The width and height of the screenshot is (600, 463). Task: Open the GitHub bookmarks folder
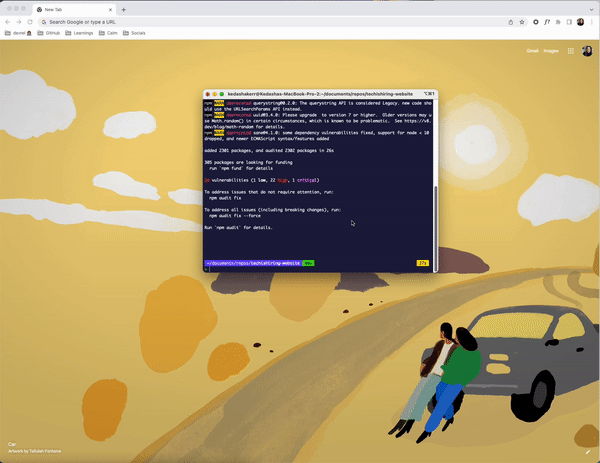49,33
